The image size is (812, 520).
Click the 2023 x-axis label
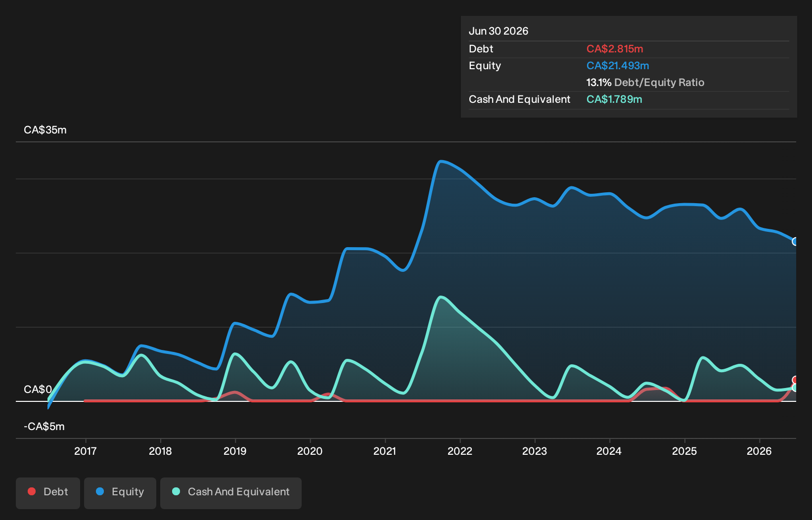tap(535, 451)
